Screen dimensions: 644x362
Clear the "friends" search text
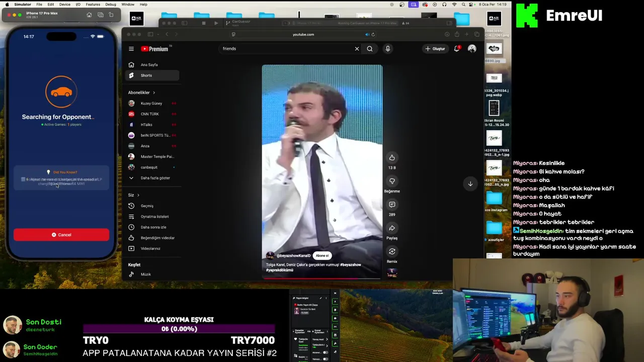point(357,49)
